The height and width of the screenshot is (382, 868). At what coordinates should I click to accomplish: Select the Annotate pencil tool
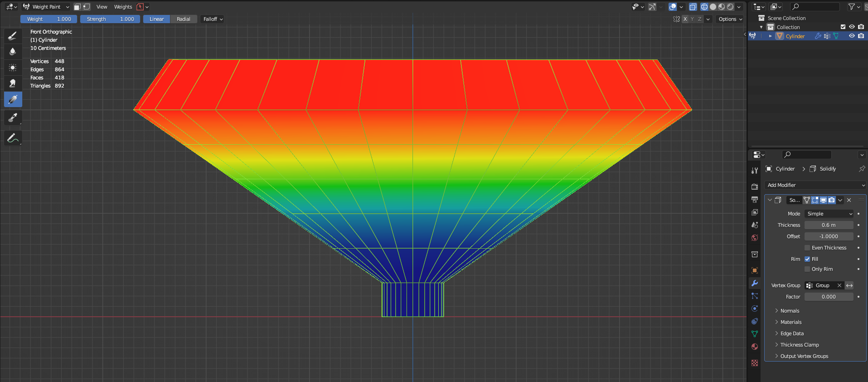[13, 138]
